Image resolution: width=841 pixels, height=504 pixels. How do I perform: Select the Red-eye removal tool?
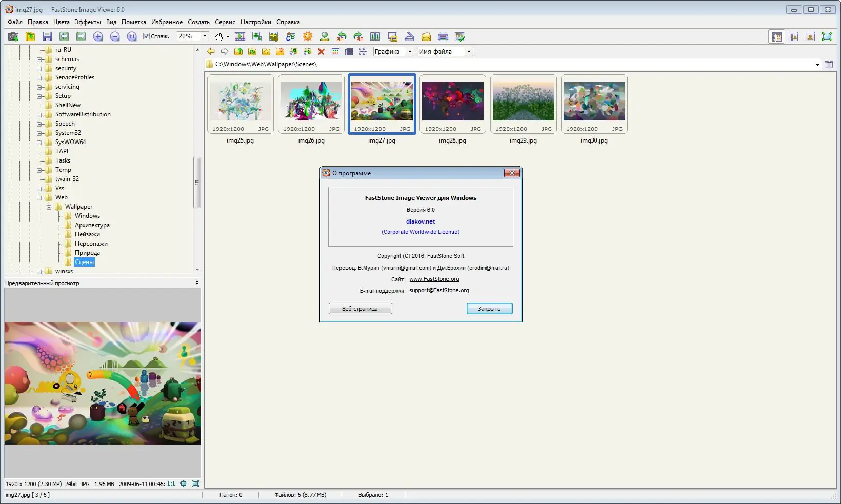point(325,36)
